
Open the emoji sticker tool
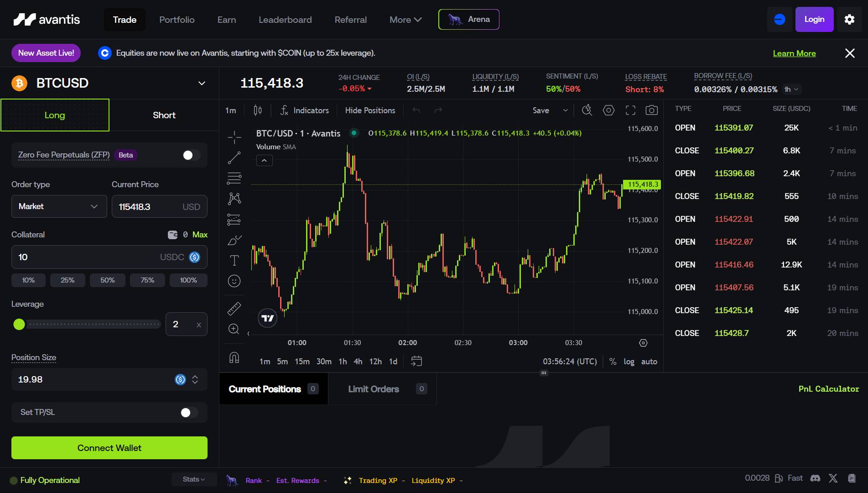pos(234,281)
